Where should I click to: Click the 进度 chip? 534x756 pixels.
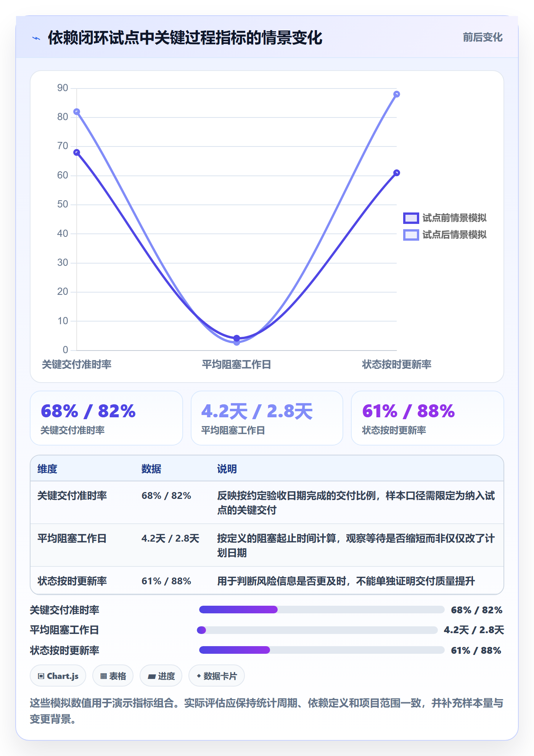click(161, 676)
